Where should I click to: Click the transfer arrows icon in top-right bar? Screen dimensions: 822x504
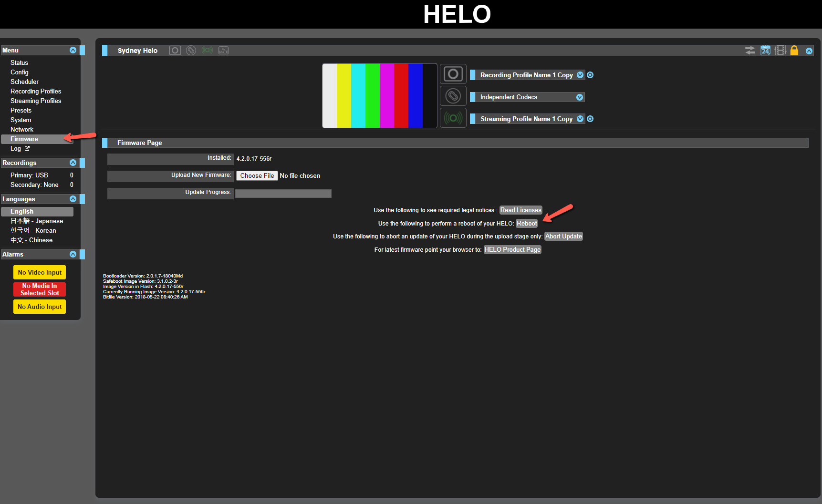750,51
